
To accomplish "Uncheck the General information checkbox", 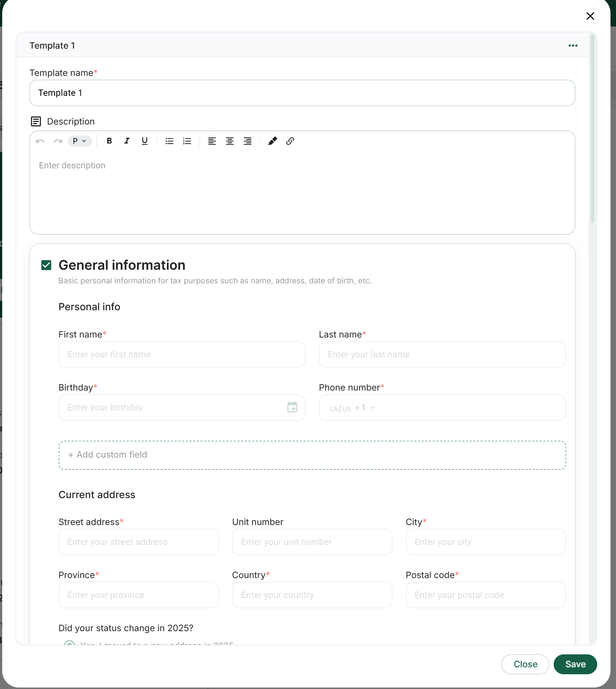I will (46, 265).
